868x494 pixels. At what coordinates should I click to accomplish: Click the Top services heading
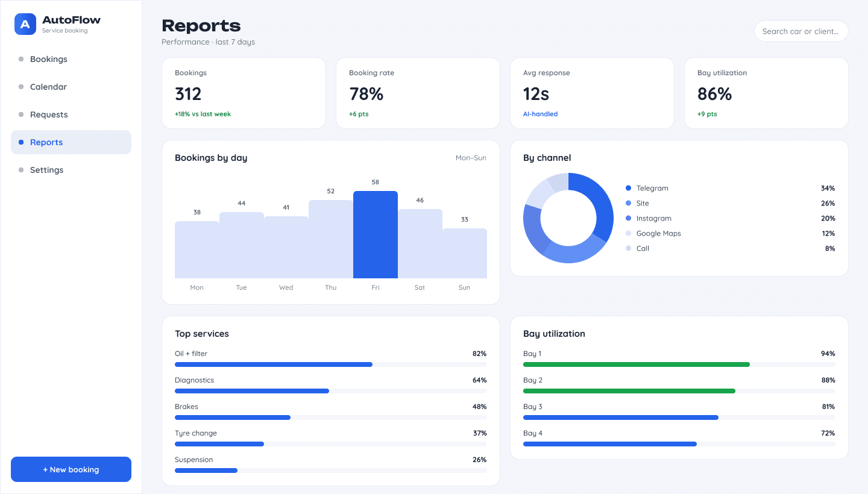click(x=202, y=334)
